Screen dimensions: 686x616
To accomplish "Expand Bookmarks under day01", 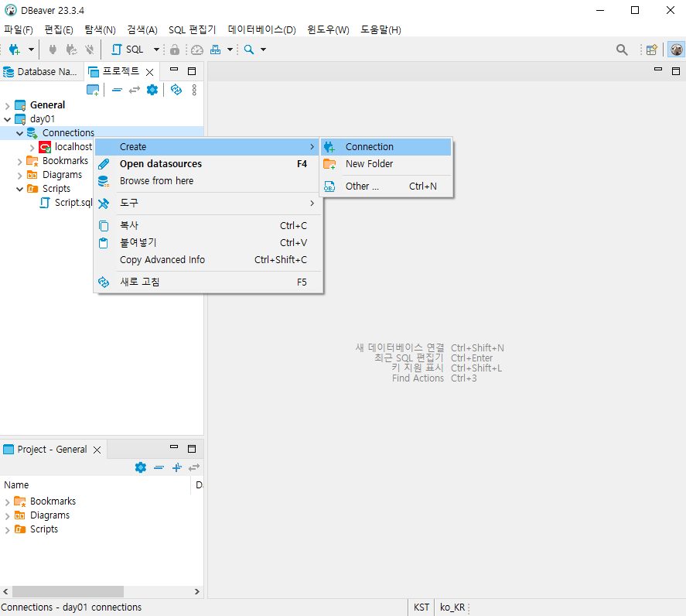I will 19,162.
